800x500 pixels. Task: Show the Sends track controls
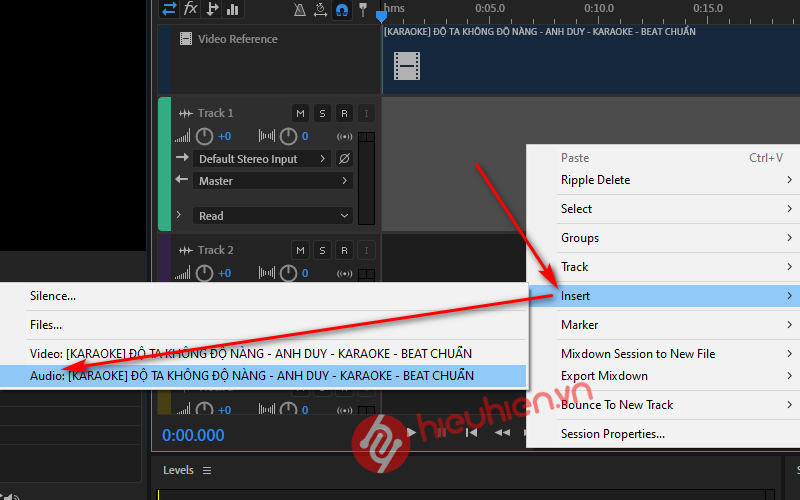[x=212, y=8]
